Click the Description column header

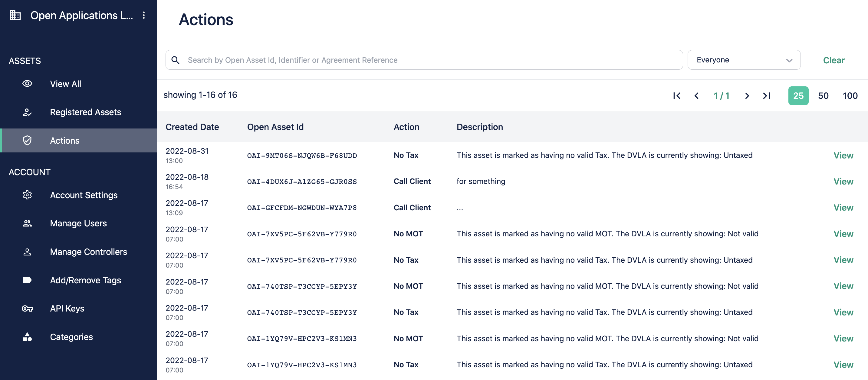click(479, 127)
